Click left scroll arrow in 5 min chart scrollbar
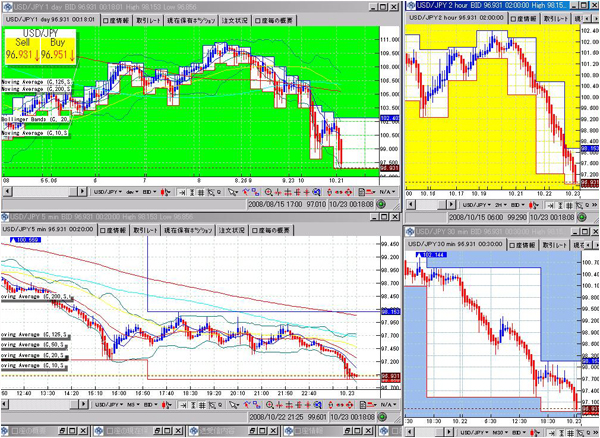This screenshot has width=600, height=438. [7, 404]
